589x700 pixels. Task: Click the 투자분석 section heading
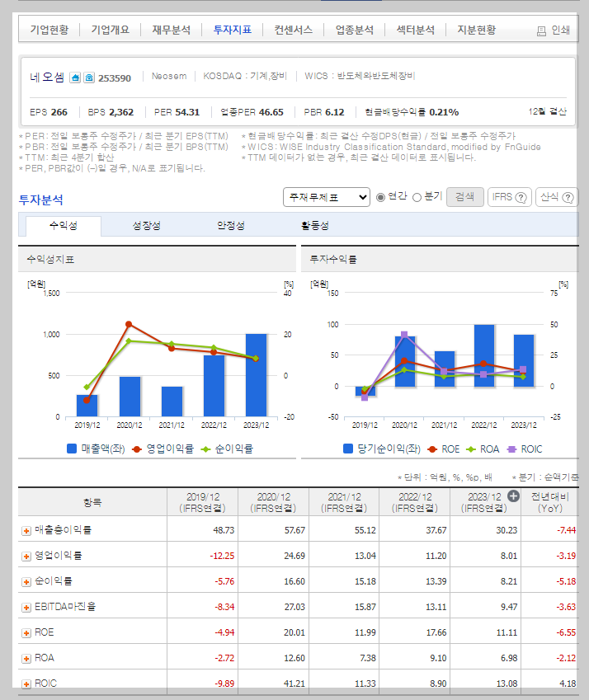[x=40, y=200]
